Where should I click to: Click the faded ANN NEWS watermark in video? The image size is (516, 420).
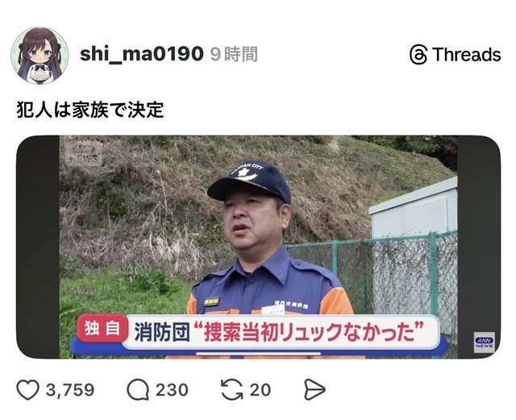(x=82, y=154)
